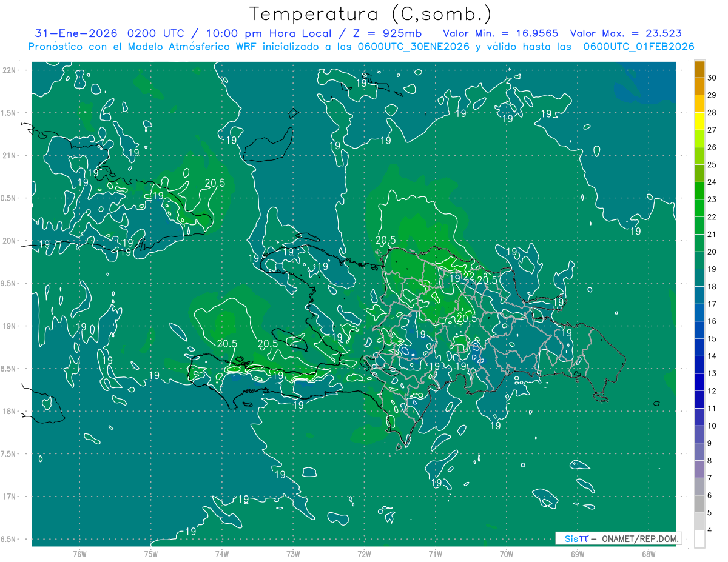This screenshot has width=728, height=562.
Task: Click the purple swatch between 8 and 9
Action: 699,452
